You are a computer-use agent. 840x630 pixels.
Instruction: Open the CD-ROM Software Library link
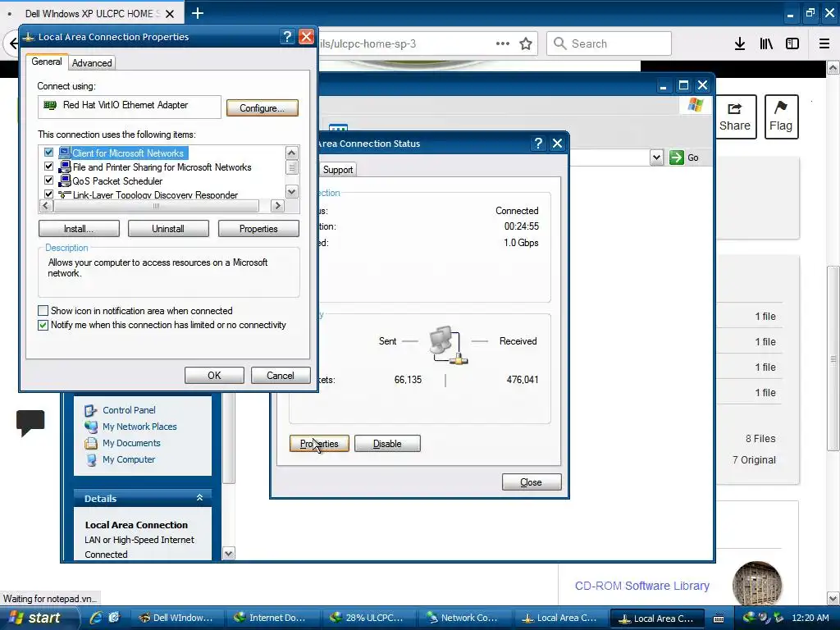(641, 586)
